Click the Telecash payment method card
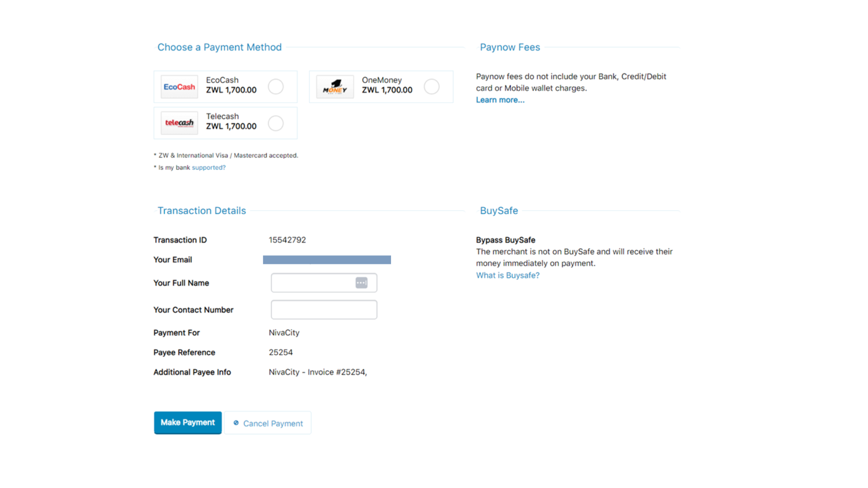This screenshot has width=868, height=488. pyautogui.click(x=225, y=122)
